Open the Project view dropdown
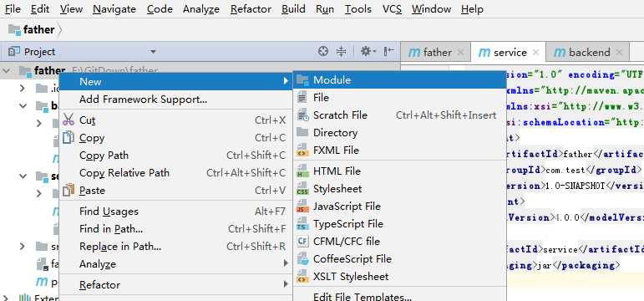This screenshot has width=644, height=301. 153,52
